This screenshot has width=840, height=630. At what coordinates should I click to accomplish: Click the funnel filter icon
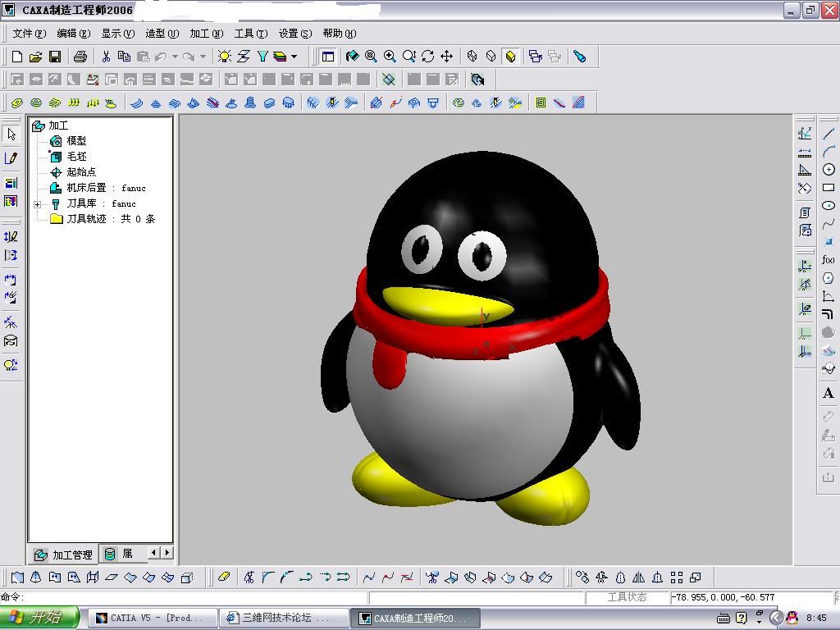262,57
